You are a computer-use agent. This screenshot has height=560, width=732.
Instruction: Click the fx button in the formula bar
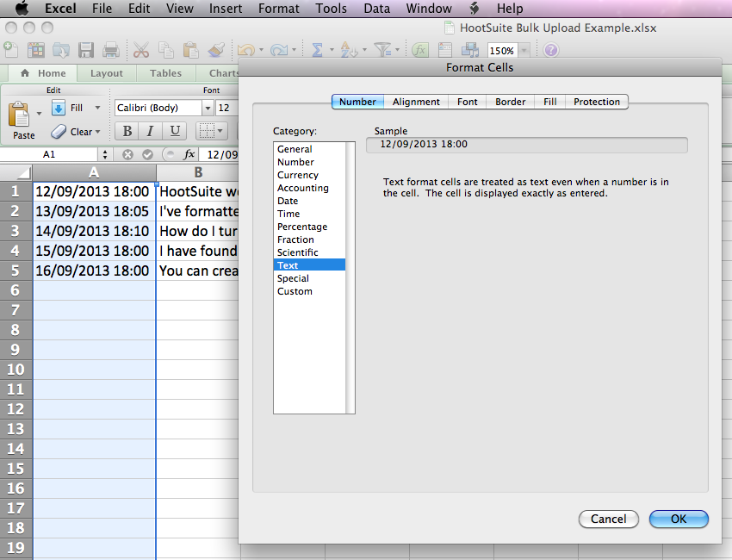tap(189, 154)
